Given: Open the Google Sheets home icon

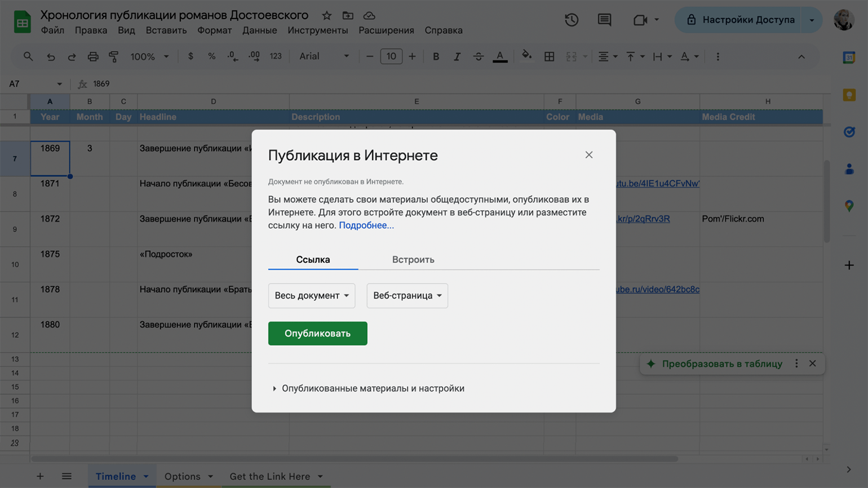Looking at the screenshot, I should pyautogui.click(x=22, y=23).
